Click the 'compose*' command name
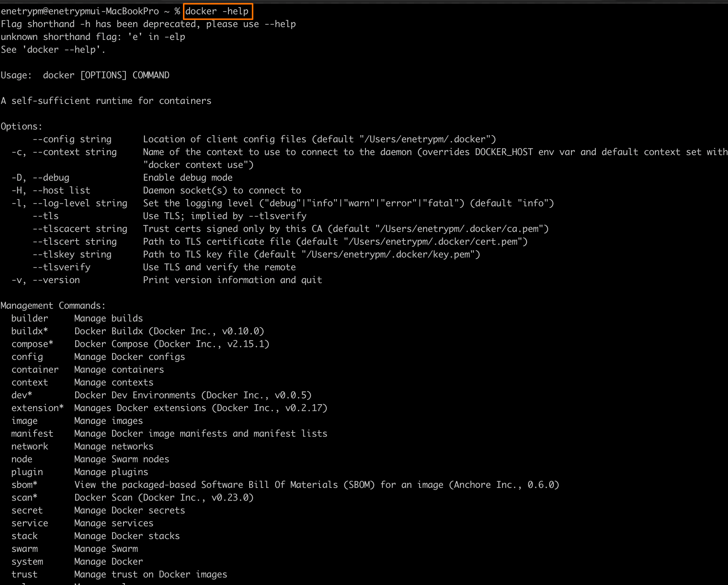728x585 pixels. pyautogui.click(x=32, y=344)
